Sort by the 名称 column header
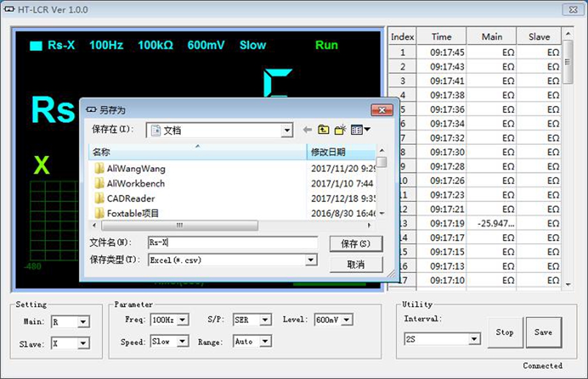 [197, 152]
